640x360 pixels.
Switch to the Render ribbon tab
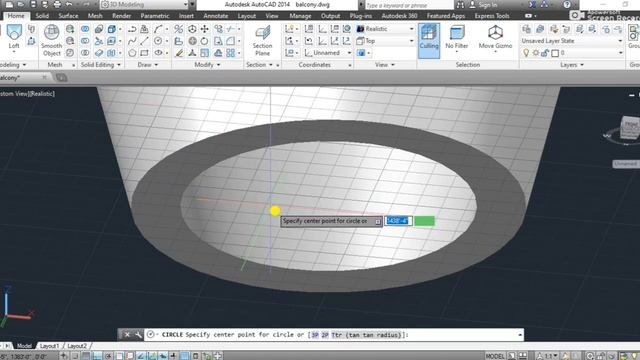point(122,16)
